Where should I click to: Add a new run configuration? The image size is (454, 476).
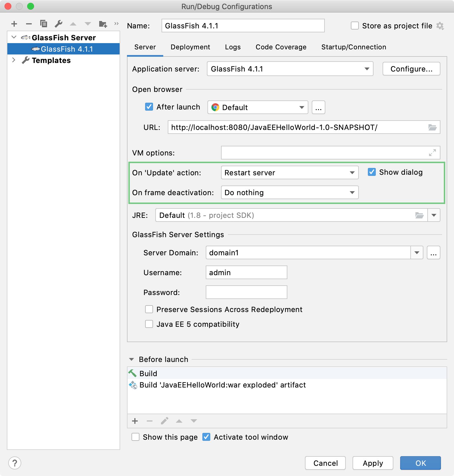click(14, 24)
